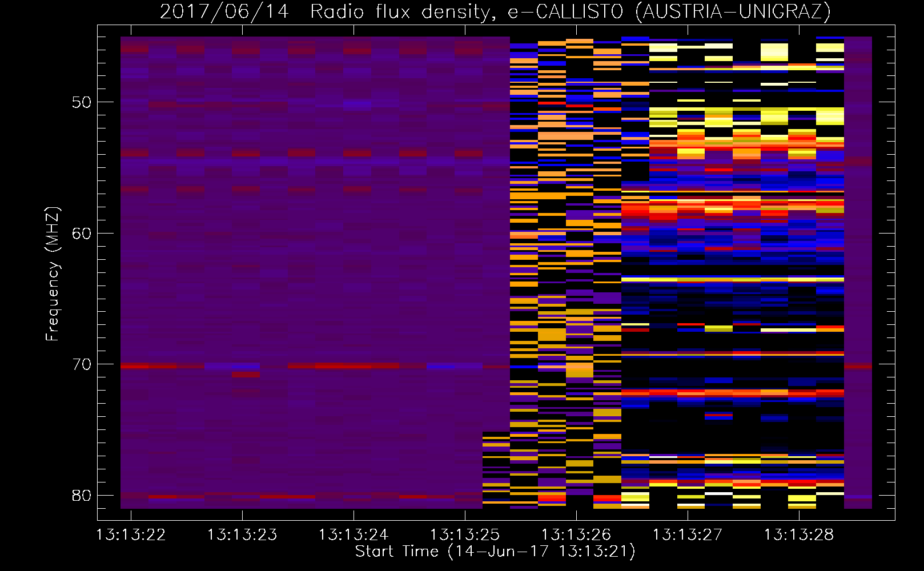The height and width of the screenshot is (571, 924).
Task: Click the 'Start Time (14-Jun-17 13:13:21)' axis label
Action: point(495,552)
